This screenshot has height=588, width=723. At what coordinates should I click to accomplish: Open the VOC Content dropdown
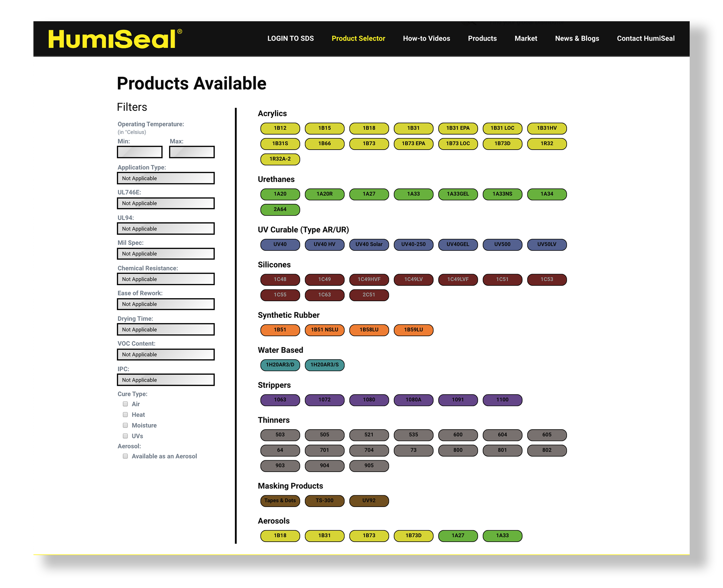click(x=166, y=354)
